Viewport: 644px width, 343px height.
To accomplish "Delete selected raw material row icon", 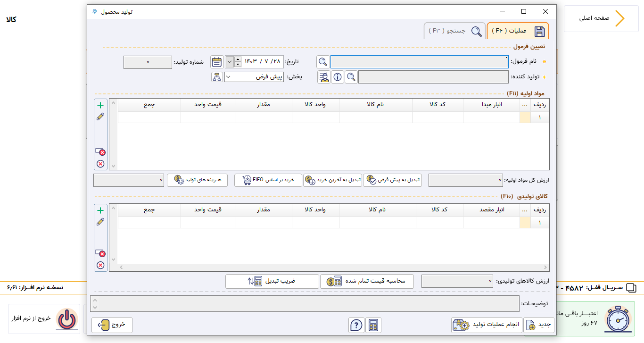I will pos(100,152).
